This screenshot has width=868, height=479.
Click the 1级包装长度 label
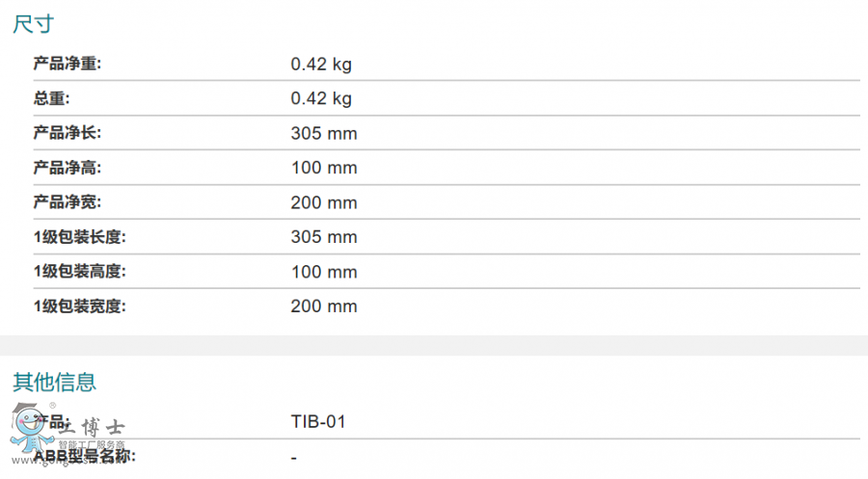coord(80,237)
